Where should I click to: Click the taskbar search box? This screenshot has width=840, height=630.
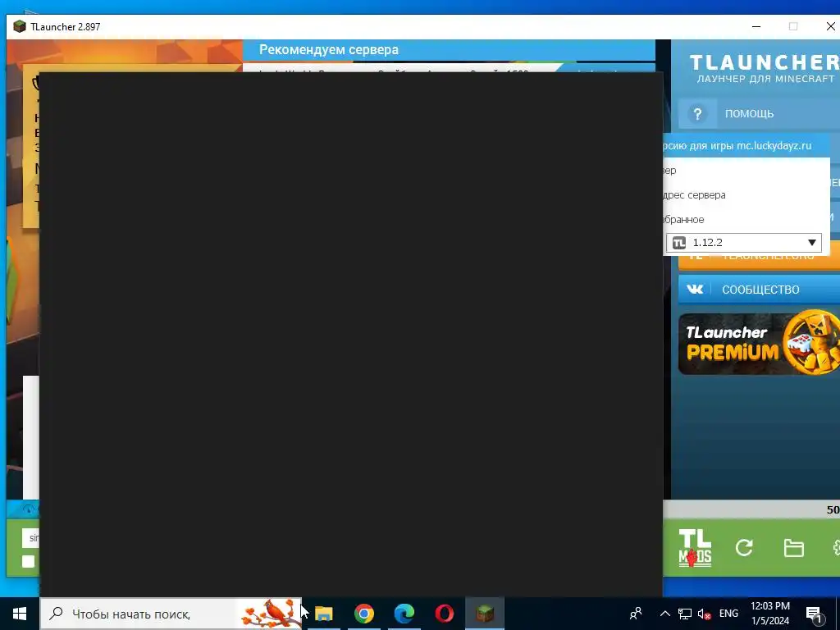[x=171, y=614]
